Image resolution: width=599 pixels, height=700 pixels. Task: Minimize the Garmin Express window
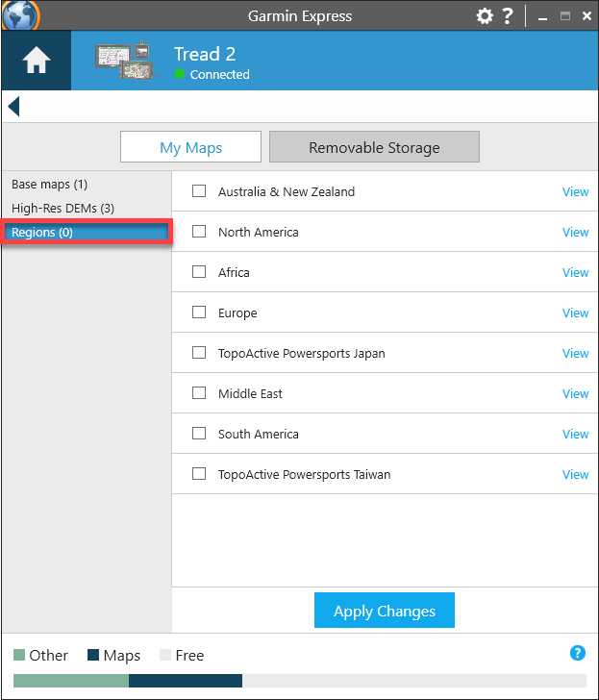point(543,17)
